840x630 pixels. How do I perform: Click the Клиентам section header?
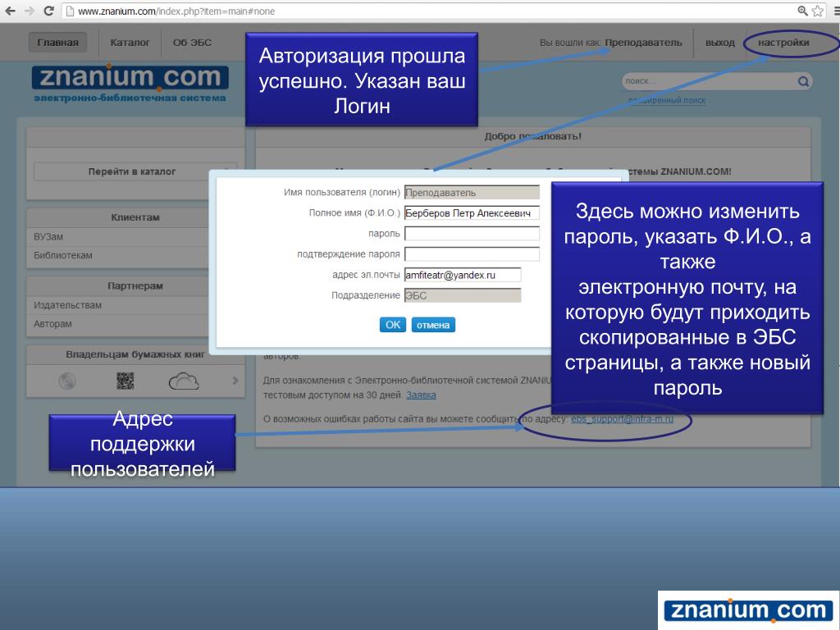(135, 217)
